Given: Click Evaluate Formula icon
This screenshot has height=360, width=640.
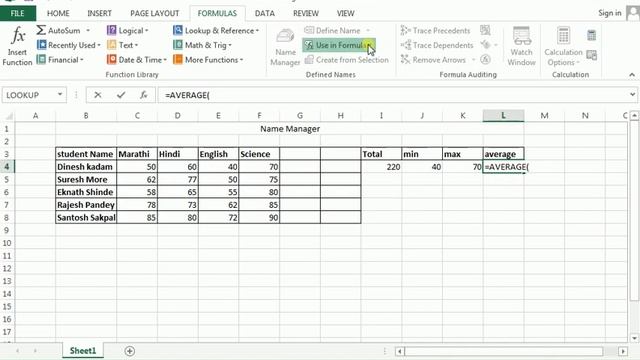Looking at the screenshot, I should (485, 60).
